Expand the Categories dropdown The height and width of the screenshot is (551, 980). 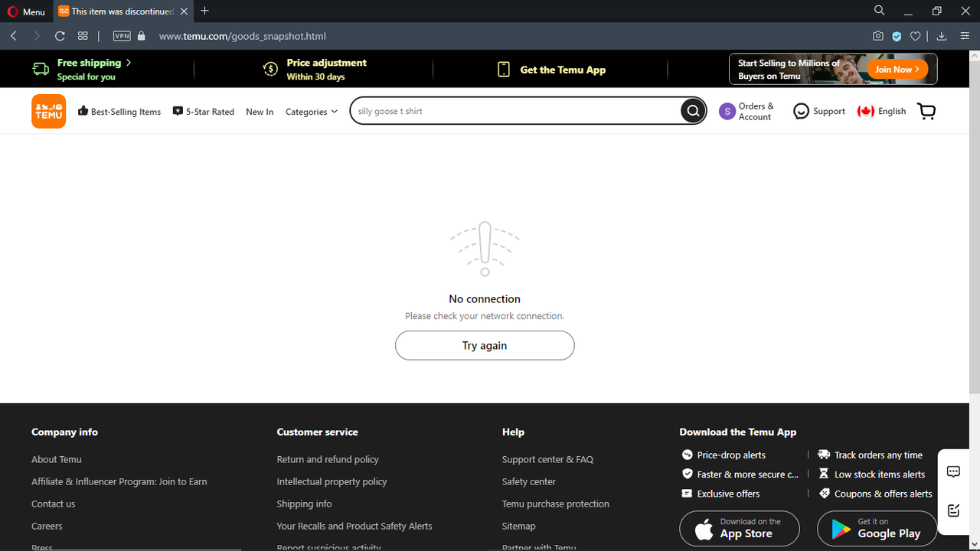(x=312, y=112)
